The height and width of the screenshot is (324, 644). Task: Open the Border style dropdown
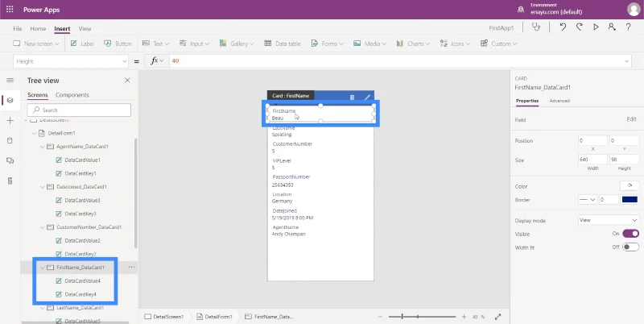pyautogui.click(x=588, y=200)
